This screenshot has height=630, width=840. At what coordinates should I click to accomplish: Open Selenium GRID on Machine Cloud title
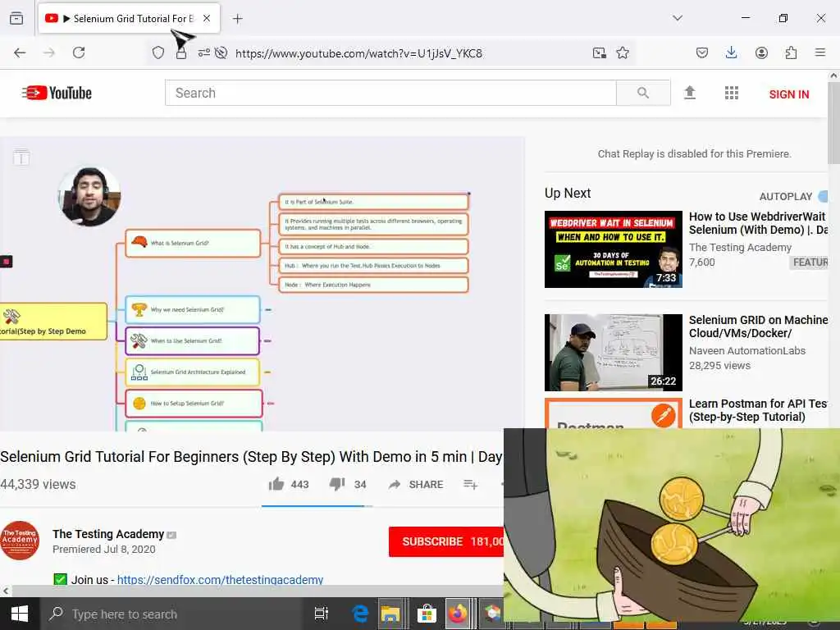pos(758,326)
